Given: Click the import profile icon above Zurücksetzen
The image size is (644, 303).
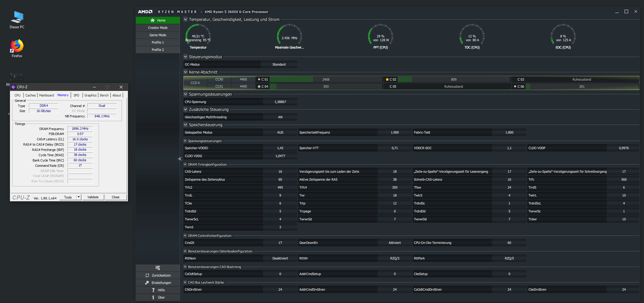Looking at the screenshot, I should pos(158,268).
